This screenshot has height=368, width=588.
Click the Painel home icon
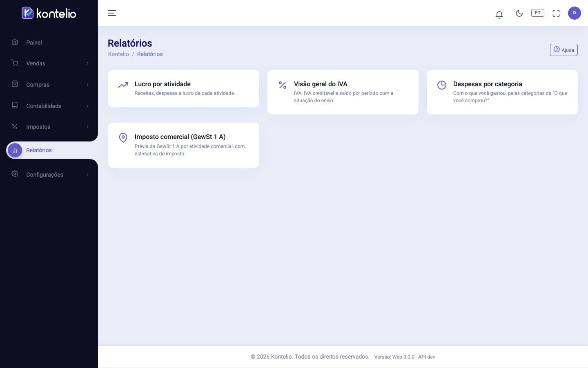(x=15, y=42)
